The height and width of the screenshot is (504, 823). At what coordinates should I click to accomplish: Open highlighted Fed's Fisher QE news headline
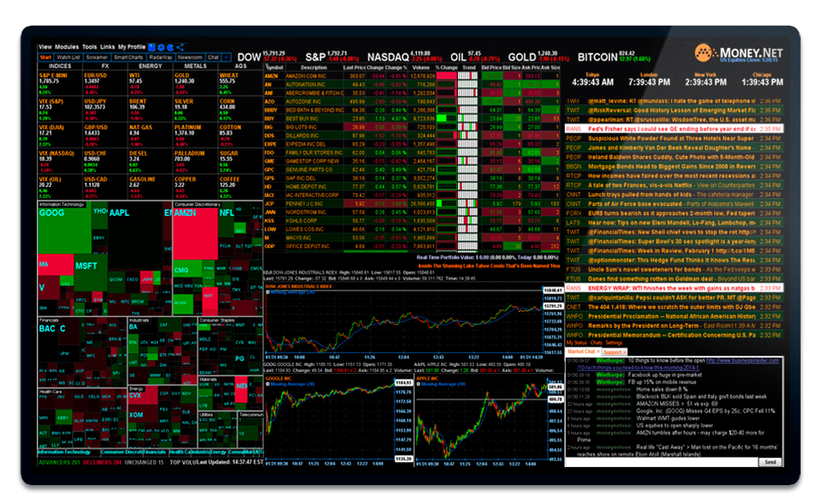click(x=674, y=129)
